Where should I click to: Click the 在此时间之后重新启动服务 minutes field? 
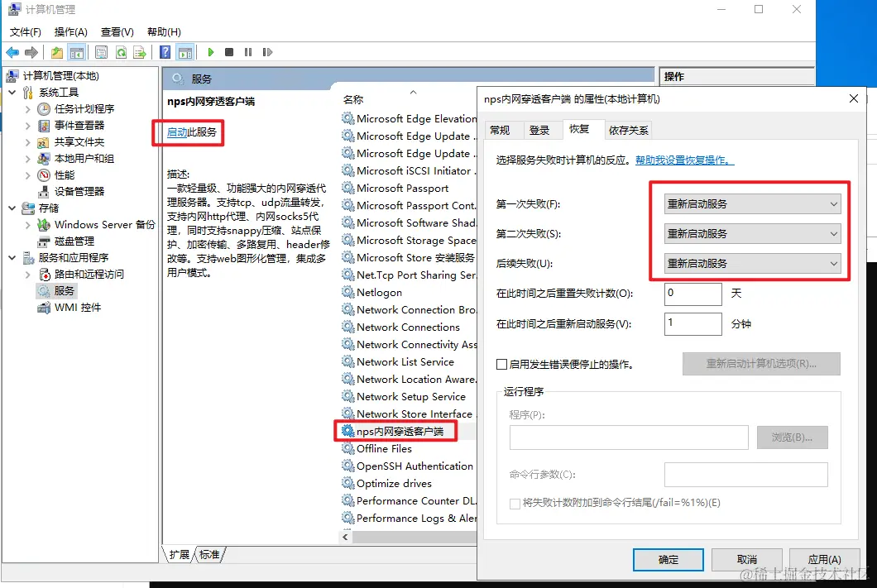coord(693,323)
